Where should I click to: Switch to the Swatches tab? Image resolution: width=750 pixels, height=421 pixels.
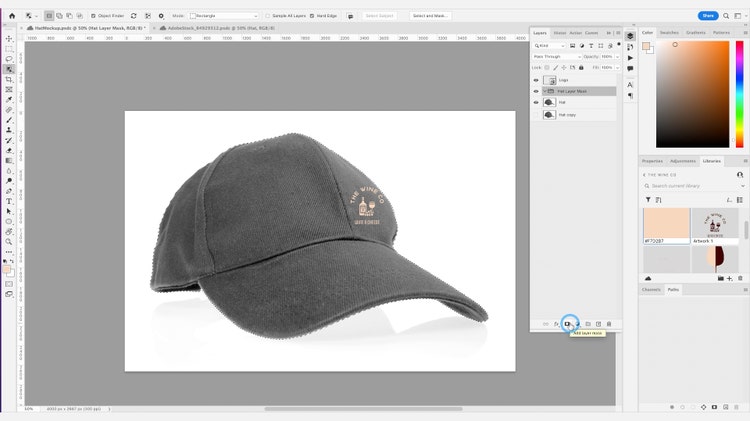[x=668, y=32]
